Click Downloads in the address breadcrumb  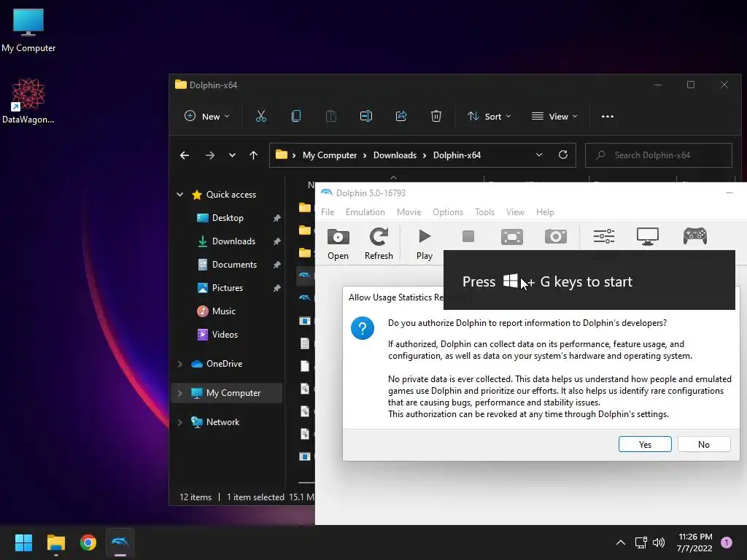pyautogui.click(x=395, y=155)
